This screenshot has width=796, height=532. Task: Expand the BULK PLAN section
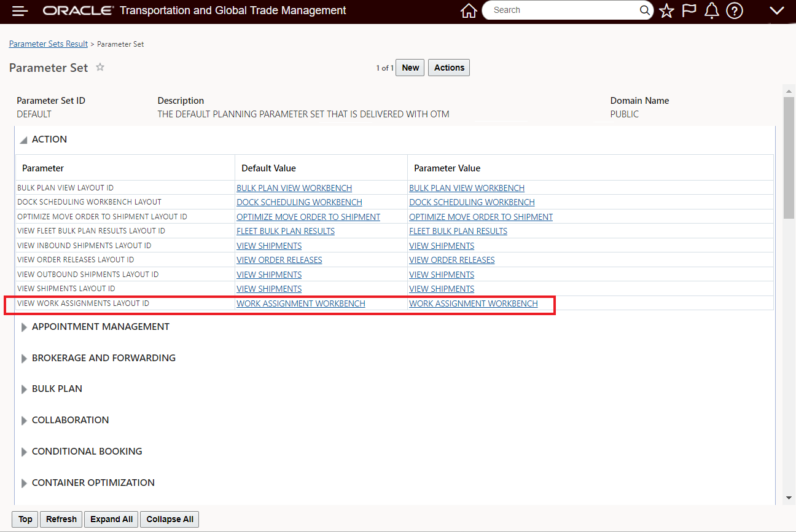tap(25, 389)
